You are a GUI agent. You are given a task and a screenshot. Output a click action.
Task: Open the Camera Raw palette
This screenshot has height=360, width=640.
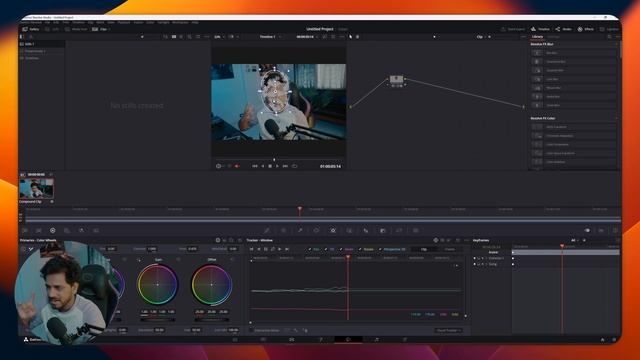25,231
